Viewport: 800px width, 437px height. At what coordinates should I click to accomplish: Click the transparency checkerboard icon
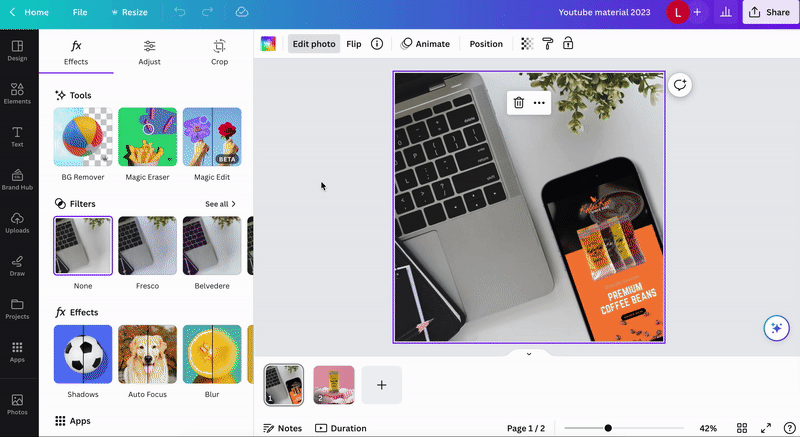(x=527, y=44)
